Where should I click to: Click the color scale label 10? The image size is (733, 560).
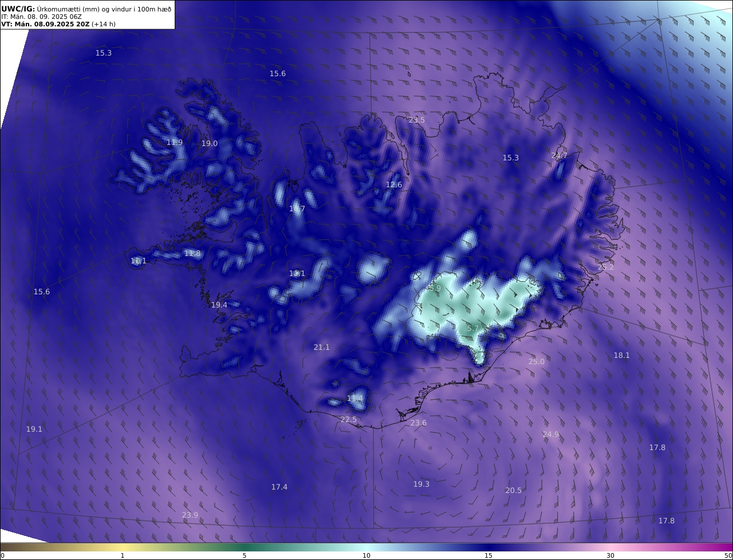click(x=366, y=556)
